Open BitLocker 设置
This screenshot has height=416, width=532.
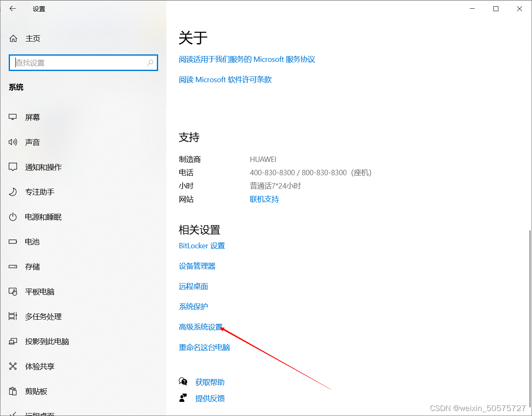point(202,246)
